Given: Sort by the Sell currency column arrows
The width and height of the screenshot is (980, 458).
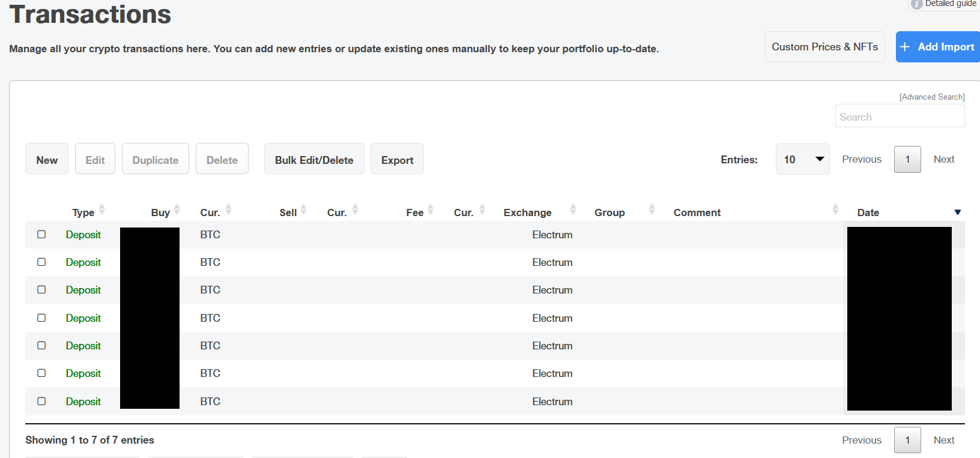Looking at the screenshot, I should click(x=355, y=209).
